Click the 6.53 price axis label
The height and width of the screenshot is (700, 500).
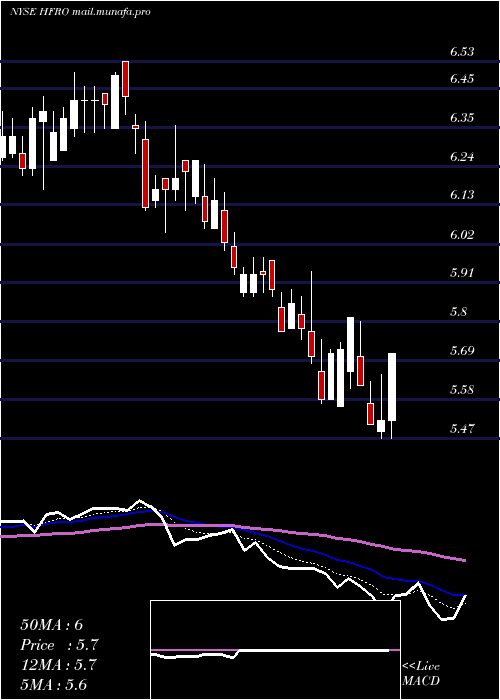click(x=462, y=52)
